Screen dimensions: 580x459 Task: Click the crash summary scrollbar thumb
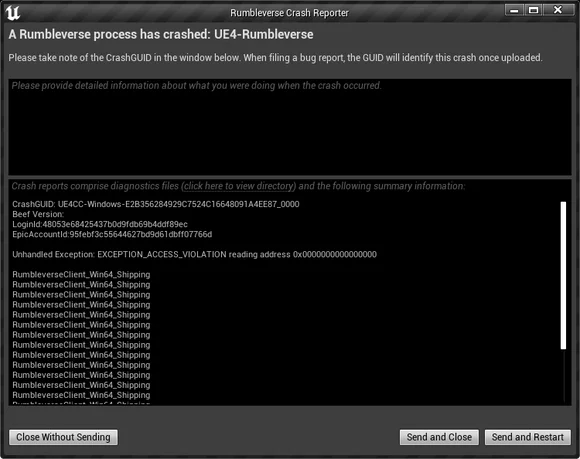click(563, 275)
